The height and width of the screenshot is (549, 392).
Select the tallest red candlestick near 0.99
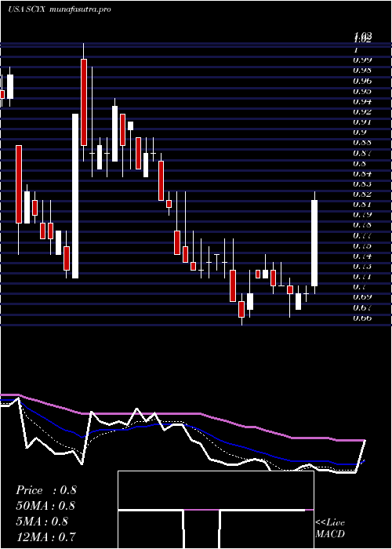click(x=84, y=102)
